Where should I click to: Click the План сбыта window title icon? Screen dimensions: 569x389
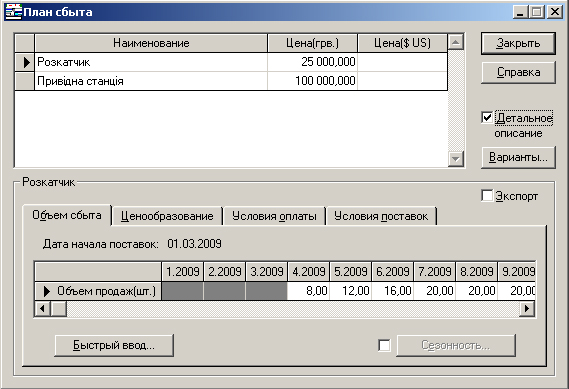tap(13, 12)
